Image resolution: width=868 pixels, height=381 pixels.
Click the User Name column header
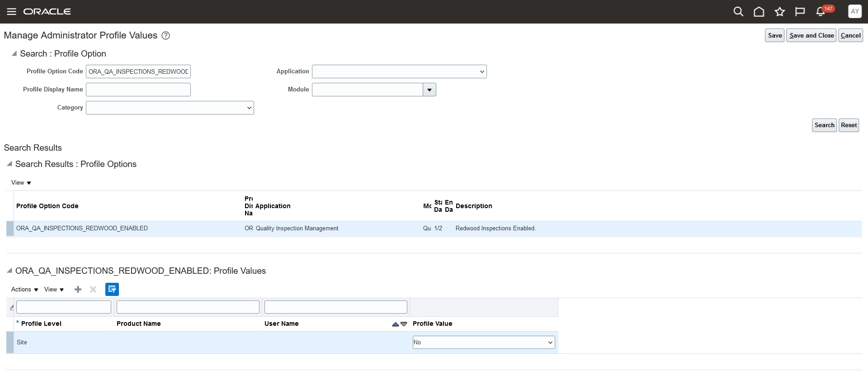point(282,324)
